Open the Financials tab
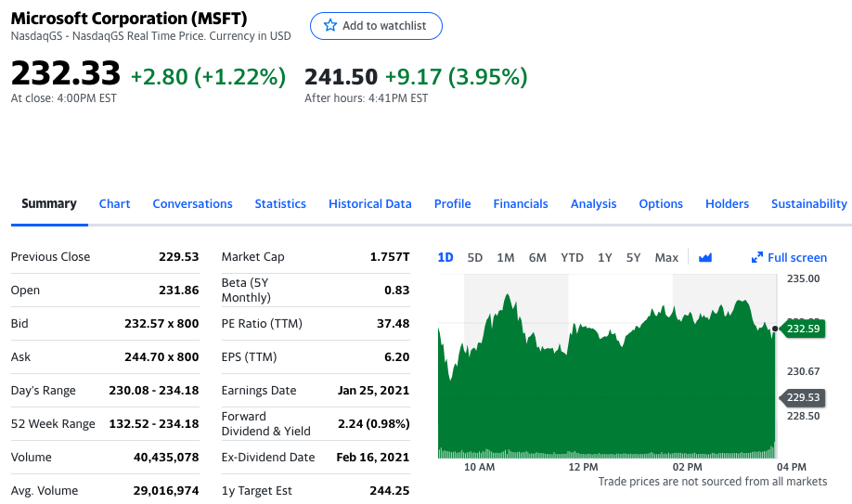This screenshot has height=504, width=852. coord(521,203)
